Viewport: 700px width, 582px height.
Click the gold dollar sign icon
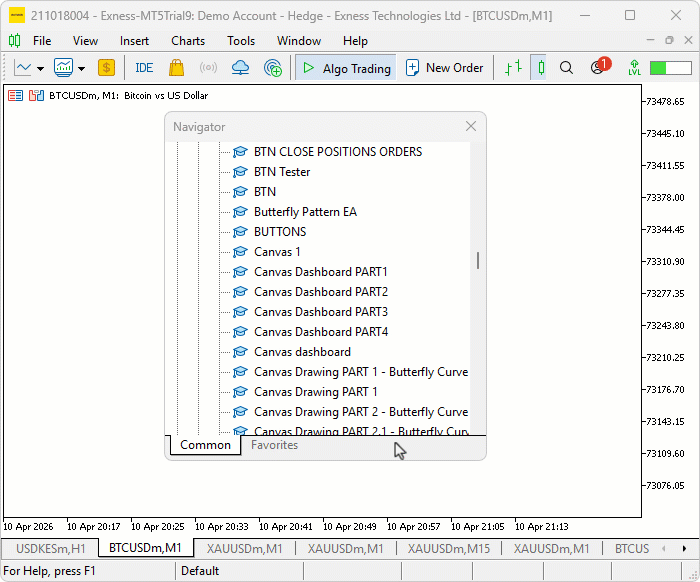(106, 68)
